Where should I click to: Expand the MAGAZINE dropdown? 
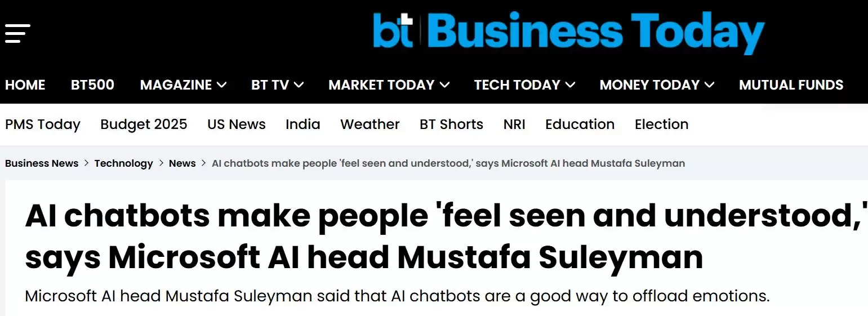click(183, 85)
